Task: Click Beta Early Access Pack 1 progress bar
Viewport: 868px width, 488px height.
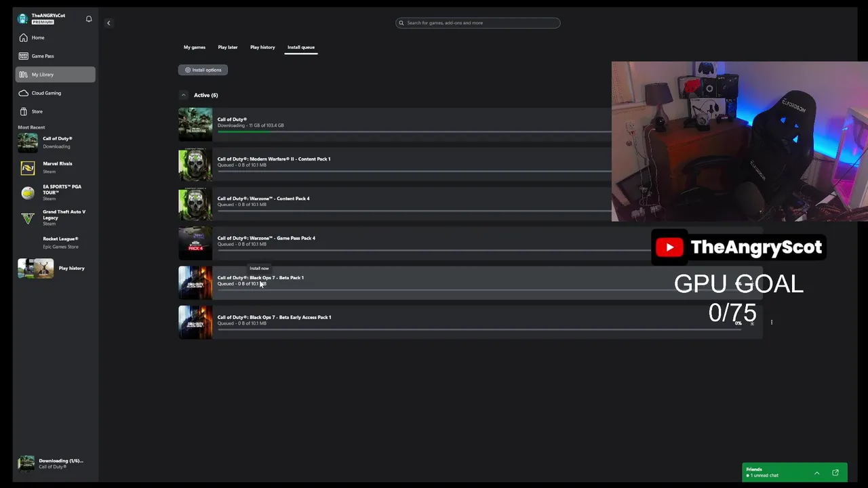Action: (x=478, y=330)
